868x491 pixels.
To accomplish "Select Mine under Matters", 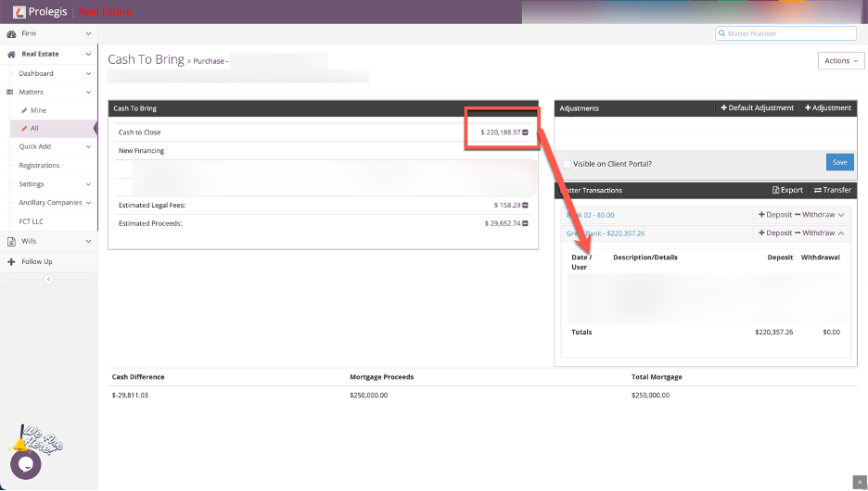I will [x=38, y=110].
